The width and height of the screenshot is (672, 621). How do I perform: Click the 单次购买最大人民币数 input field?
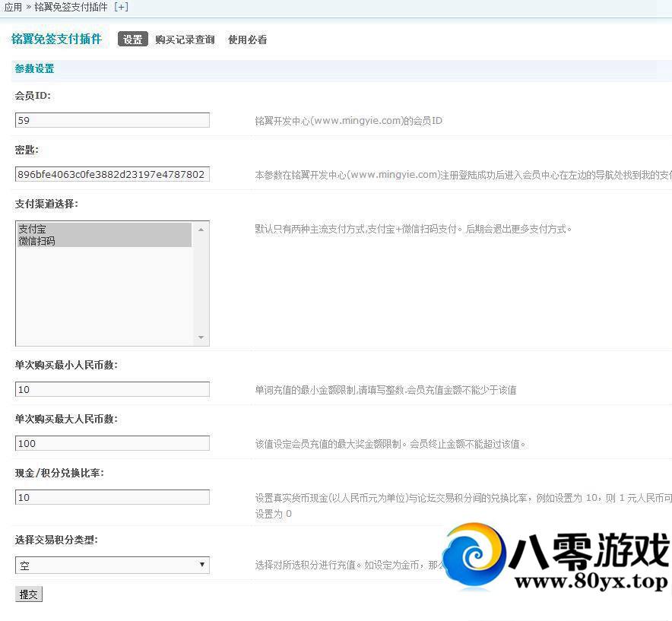pos(113,443)
